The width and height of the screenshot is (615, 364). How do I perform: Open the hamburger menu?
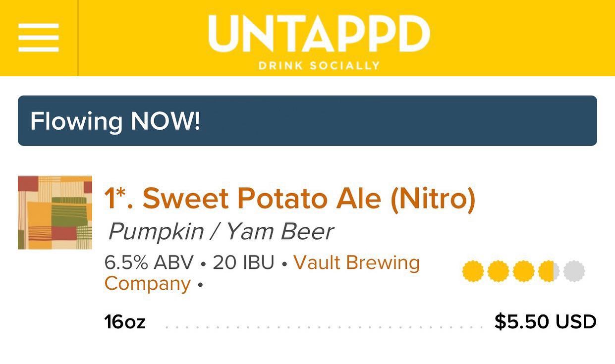click(x=39, y=38)
